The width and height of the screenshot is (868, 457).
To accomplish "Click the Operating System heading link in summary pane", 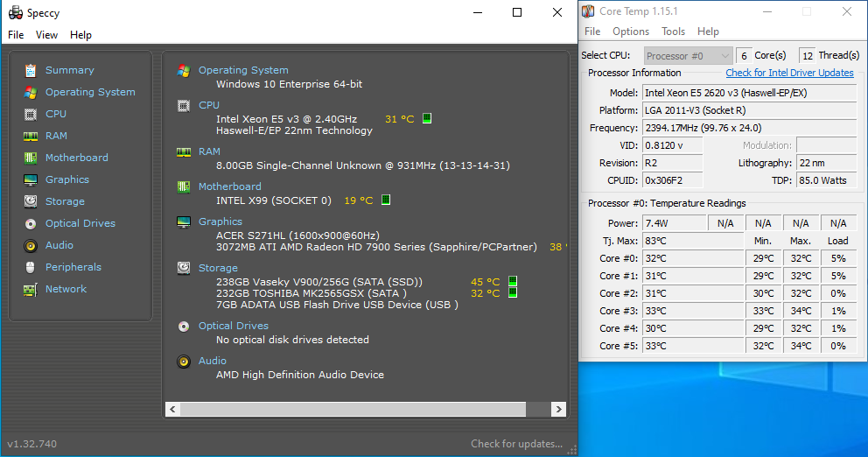I will 243,70.
